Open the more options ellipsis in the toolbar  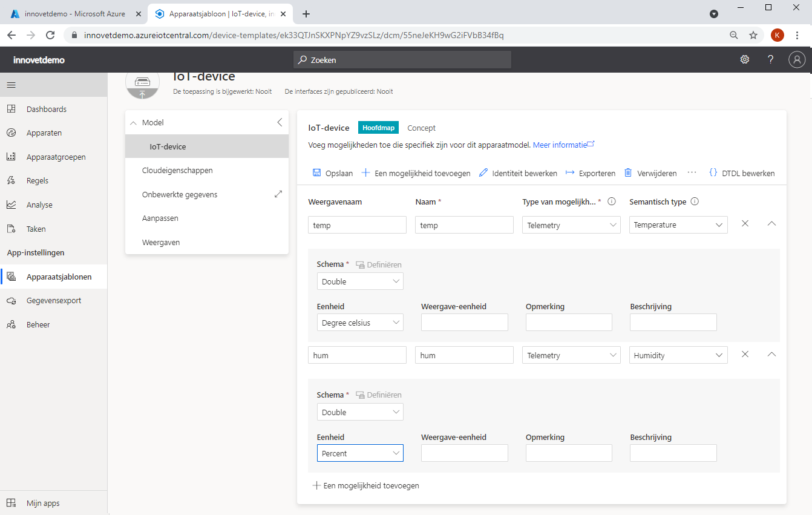pyautogui.click(x=692, y=172)
